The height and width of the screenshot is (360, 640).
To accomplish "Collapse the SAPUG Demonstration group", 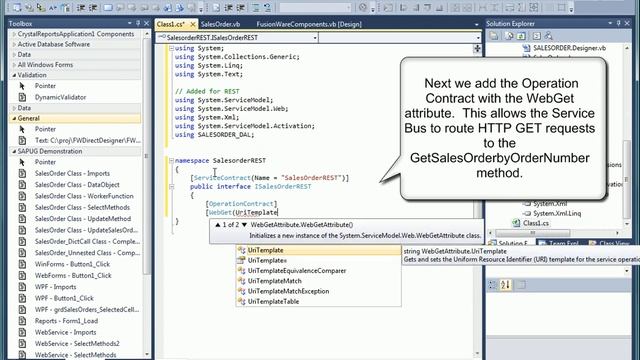I will (x=14, y=151).
